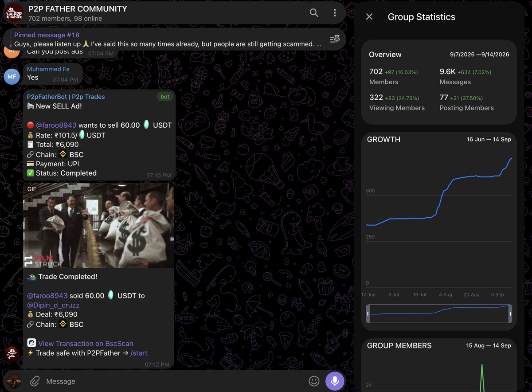
Task: Click the send-as profile avatar beside message box
Action: tap(13, 381)
